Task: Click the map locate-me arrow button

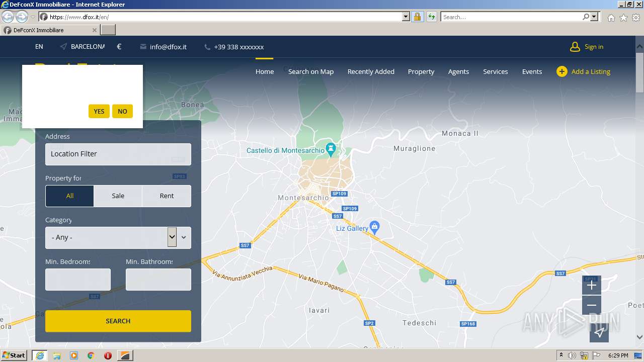Action: 599,332
